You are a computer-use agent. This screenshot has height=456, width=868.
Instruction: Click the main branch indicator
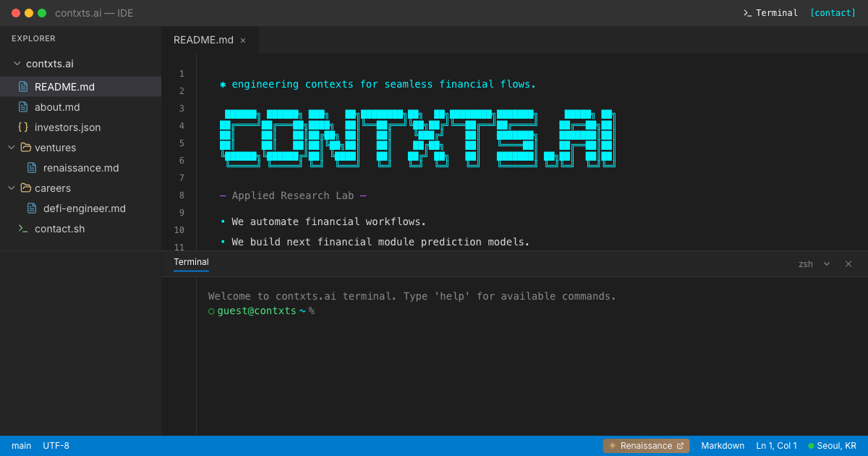(x=22, y=445)
